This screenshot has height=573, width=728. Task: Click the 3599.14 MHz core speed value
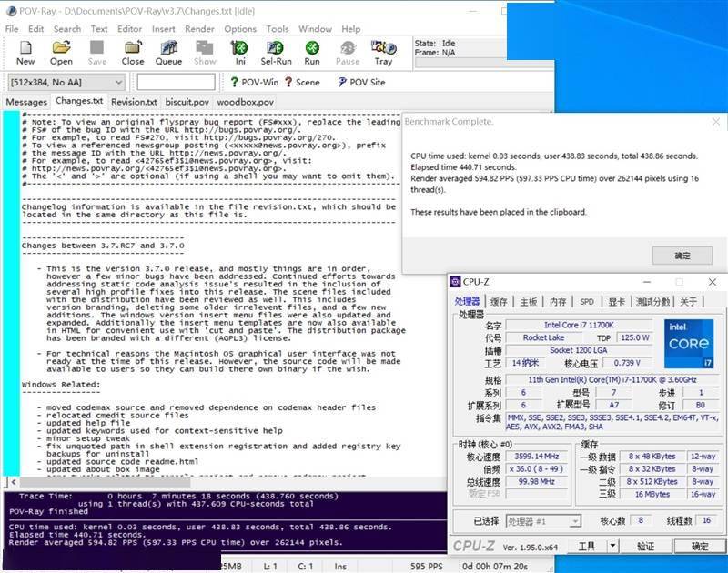[537, 456]
